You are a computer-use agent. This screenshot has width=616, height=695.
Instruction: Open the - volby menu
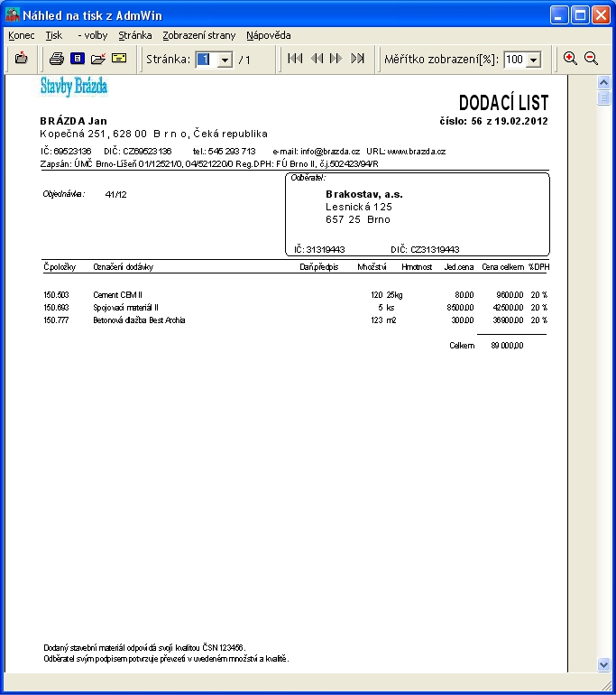93,35
